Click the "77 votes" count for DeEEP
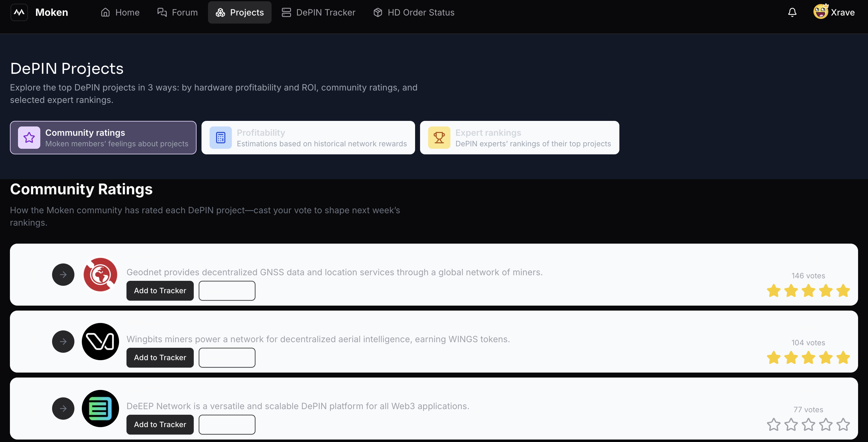Viewport: 868px width, 442px height. [808, 410]
